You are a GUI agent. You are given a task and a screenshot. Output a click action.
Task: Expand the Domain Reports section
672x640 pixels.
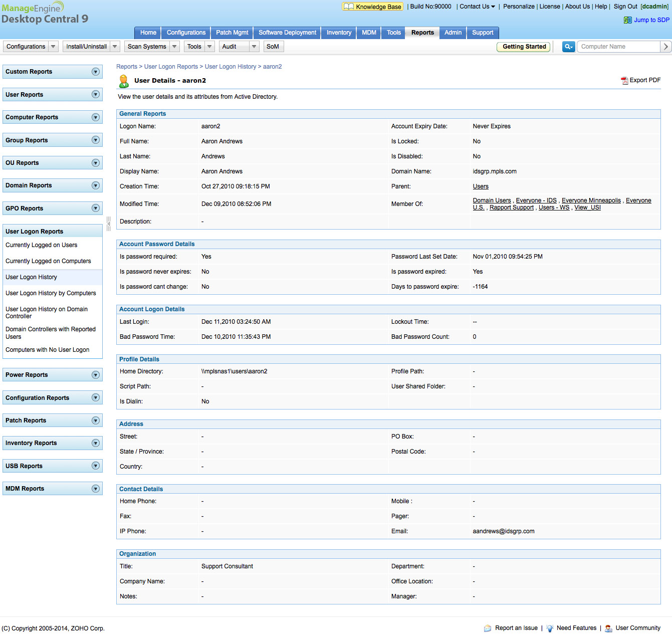96,185
